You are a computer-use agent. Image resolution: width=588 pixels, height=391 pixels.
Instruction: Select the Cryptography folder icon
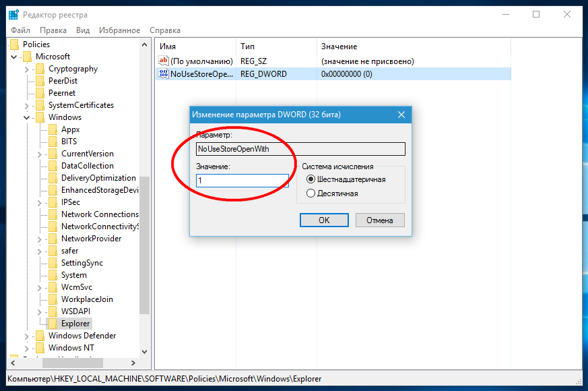[x=40, y=69]
